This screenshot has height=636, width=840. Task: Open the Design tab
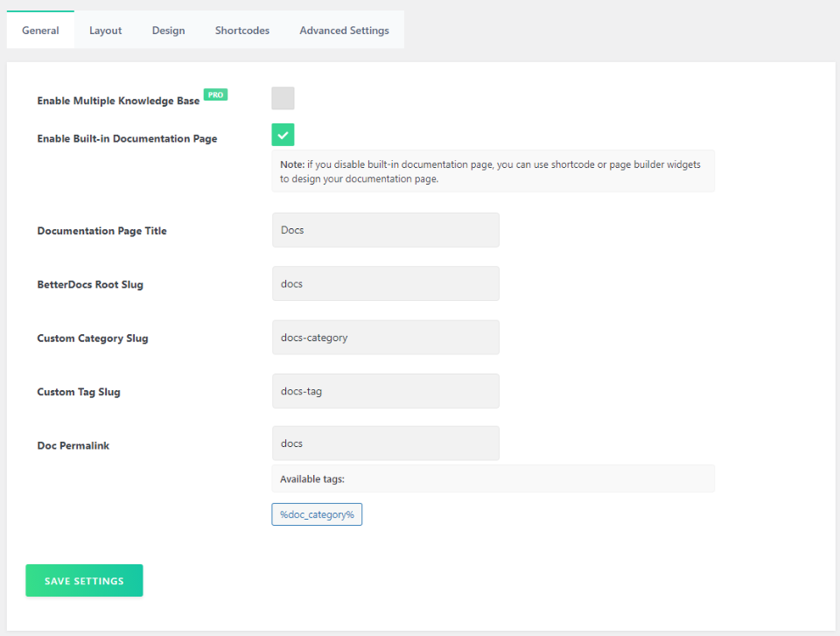click(168, 31)
